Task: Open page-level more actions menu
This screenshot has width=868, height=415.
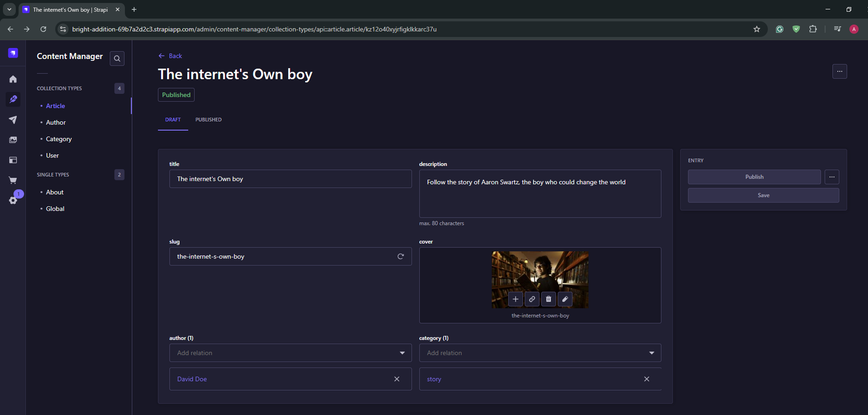Action: point(840,71)
